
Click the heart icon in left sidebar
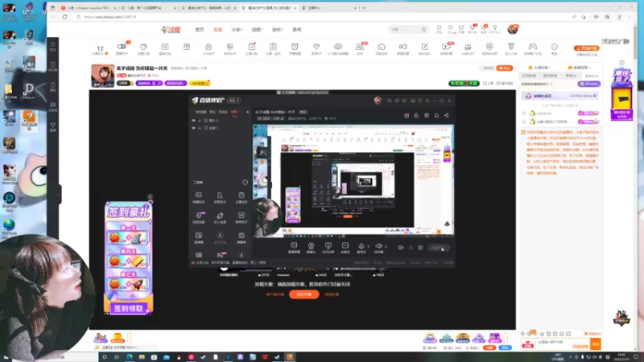[52, 45]
